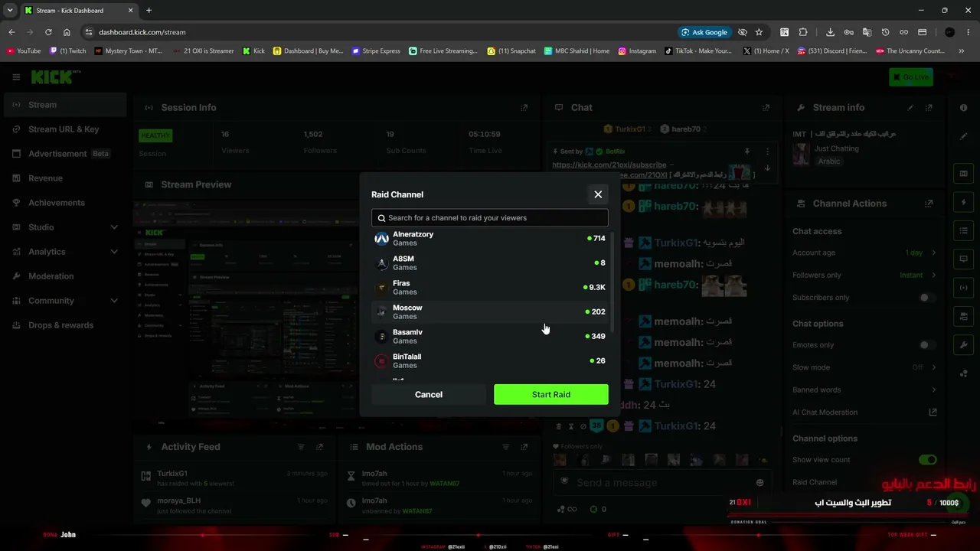Open emoji picker in chat box

click(x=759, y=483)
